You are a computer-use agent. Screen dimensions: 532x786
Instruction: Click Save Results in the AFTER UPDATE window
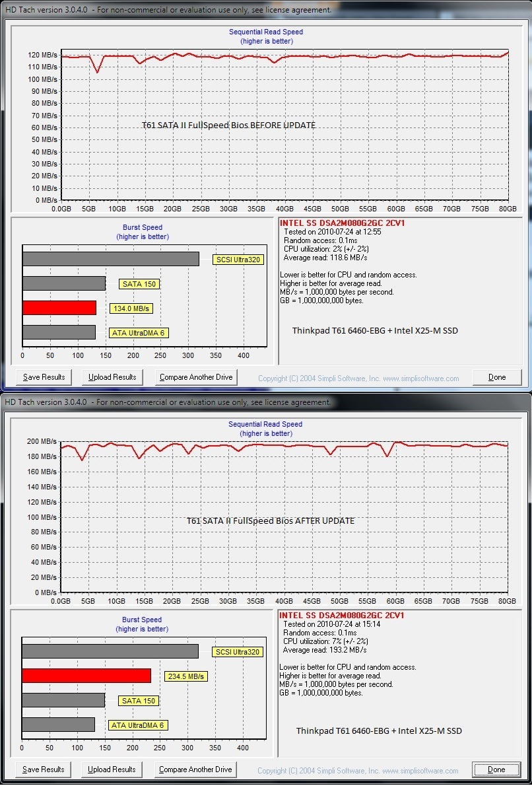click(x=44, y=769)
